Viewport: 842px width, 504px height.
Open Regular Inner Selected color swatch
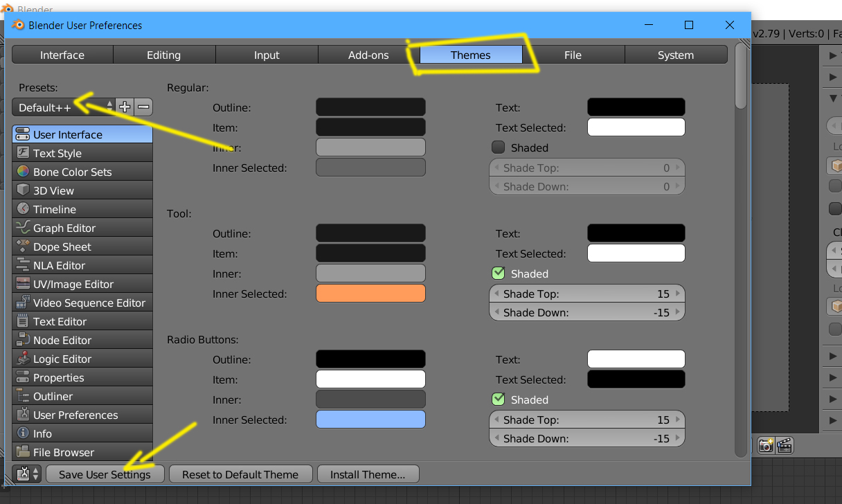point(370,167)
